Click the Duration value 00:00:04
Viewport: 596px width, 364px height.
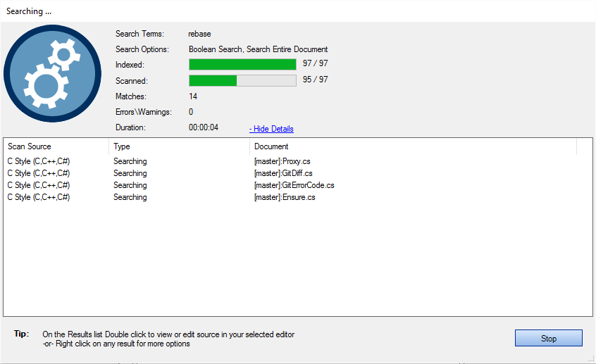point(204,127)
